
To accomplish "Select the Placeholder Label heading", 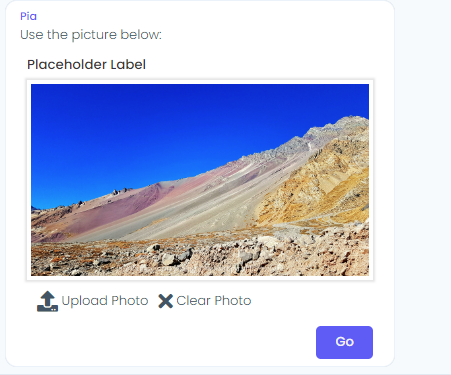I will pyautogui.click(x=86, y=64).
